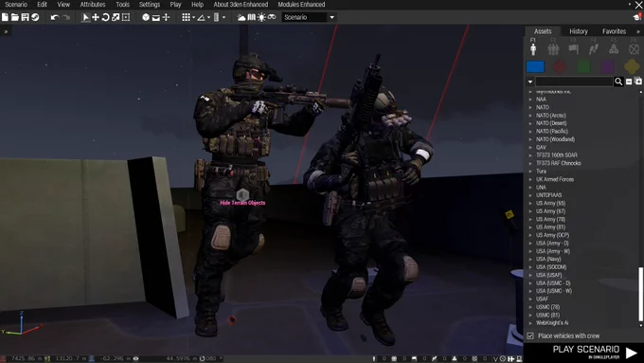Switch to the Favorites tab
This screenshot has height=363, width=644.
(x=614, y=31)
